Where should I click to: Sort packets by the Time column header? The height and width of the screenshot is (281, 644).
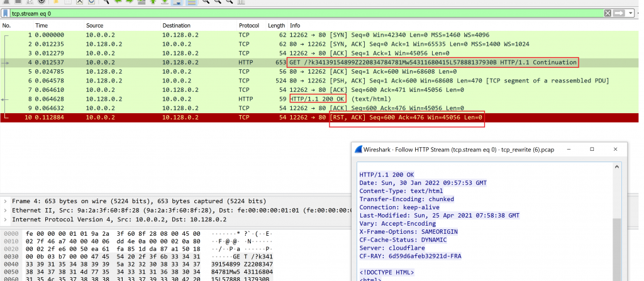42,25
